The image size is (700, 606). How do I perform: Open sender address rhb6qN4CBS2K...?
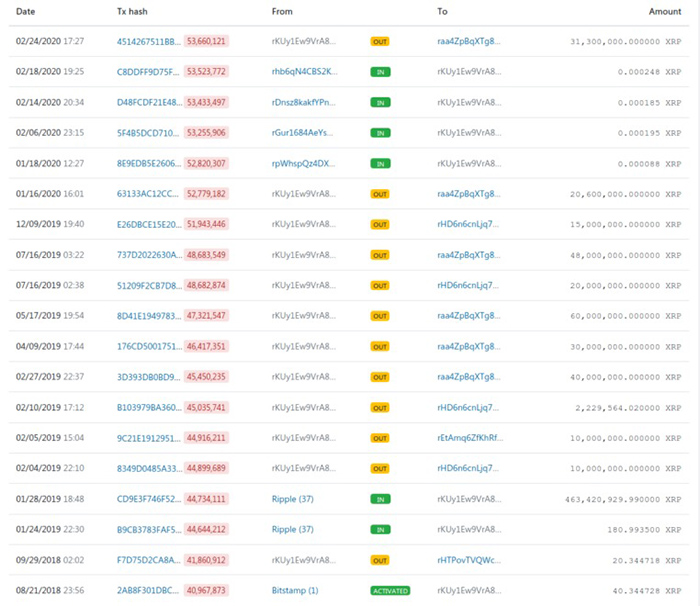pyautogui.click(x=304, y=72)
